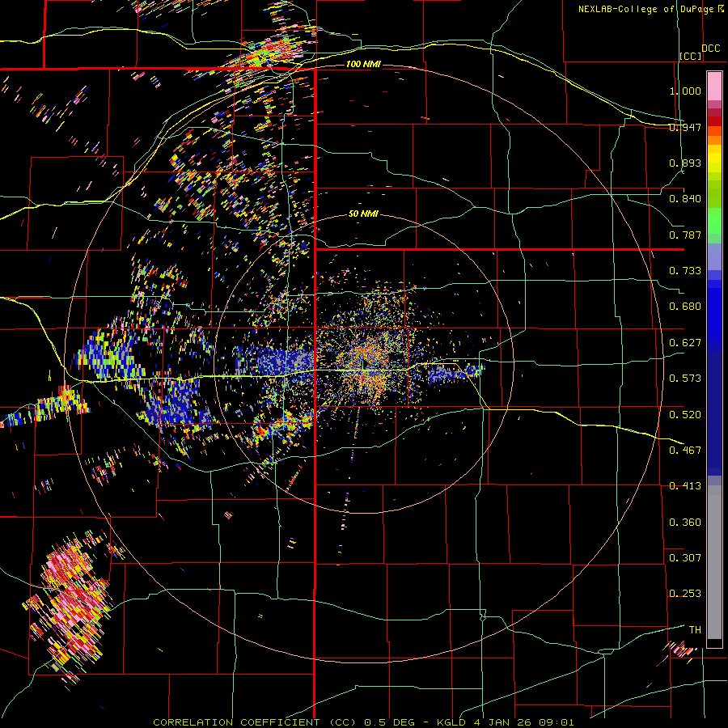This screenshot has width=728, height=728.
Task: Click the 0.467 scale value
Action: click(x=685, y=450)
